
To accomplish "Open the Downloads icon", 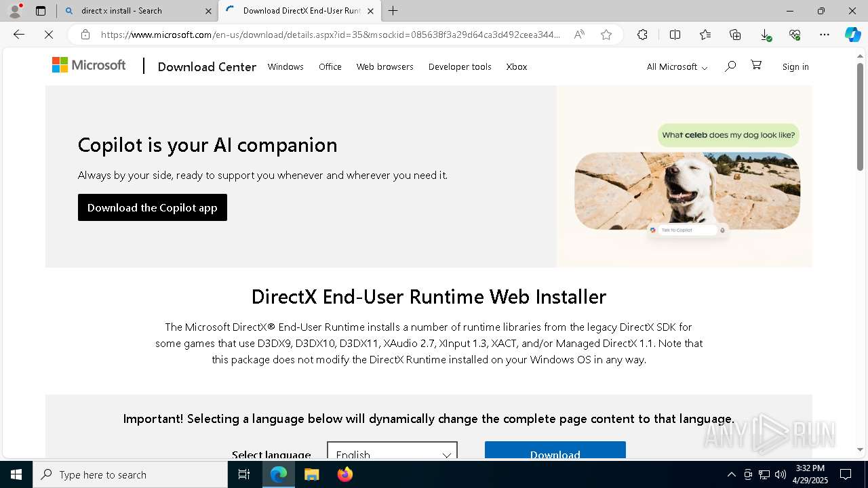I will (x=765, y=35).
